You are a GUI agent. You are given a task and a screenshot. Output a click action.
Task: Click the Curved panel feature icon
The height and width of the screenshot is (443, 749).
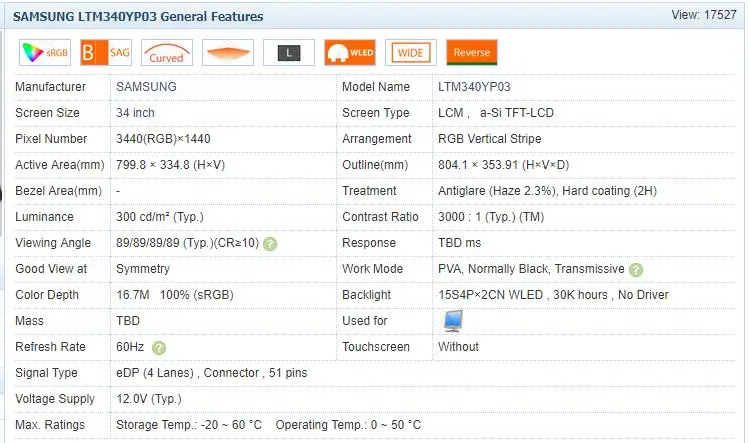tap(167, 53)
